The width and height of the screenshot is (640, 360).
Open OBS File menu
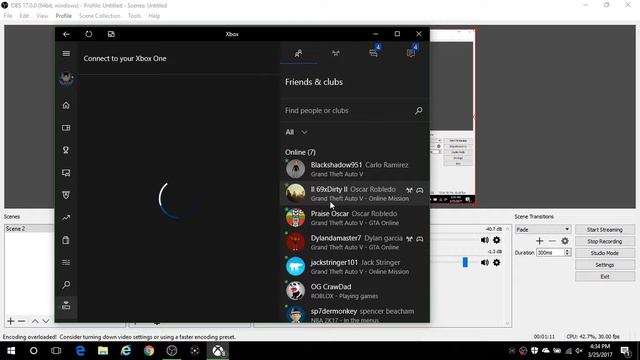click(x=8, y=16)
